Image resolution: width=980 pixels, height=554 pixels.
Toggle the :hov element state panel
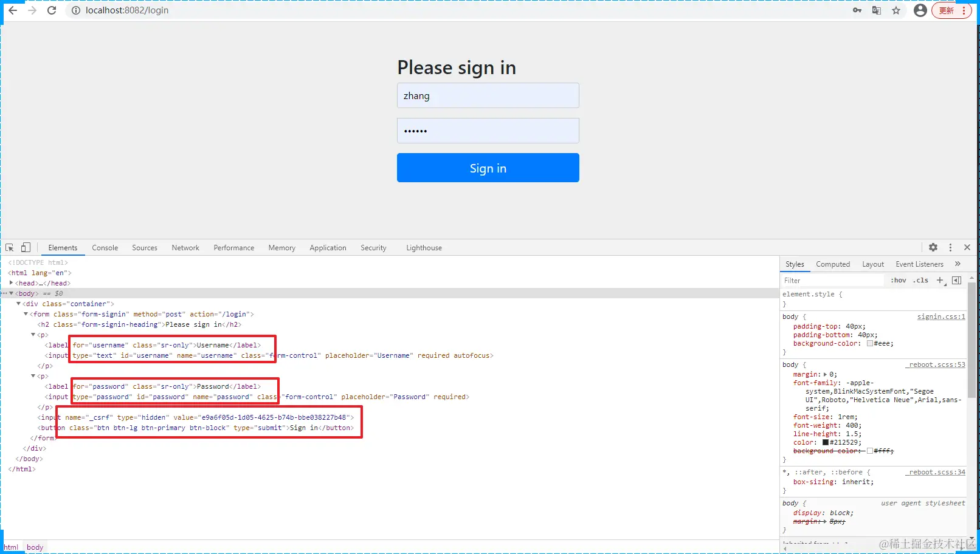click(899, 280)
